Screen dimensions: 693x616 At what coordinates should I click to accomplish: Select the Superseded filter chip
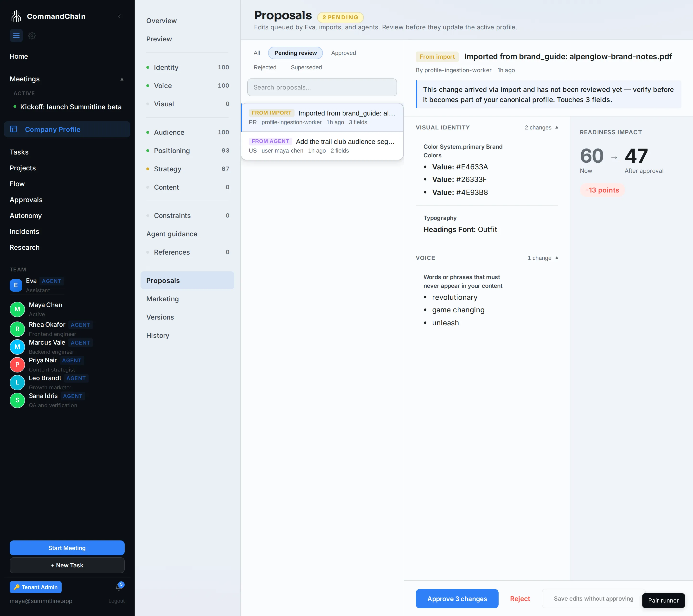[306, 67]
